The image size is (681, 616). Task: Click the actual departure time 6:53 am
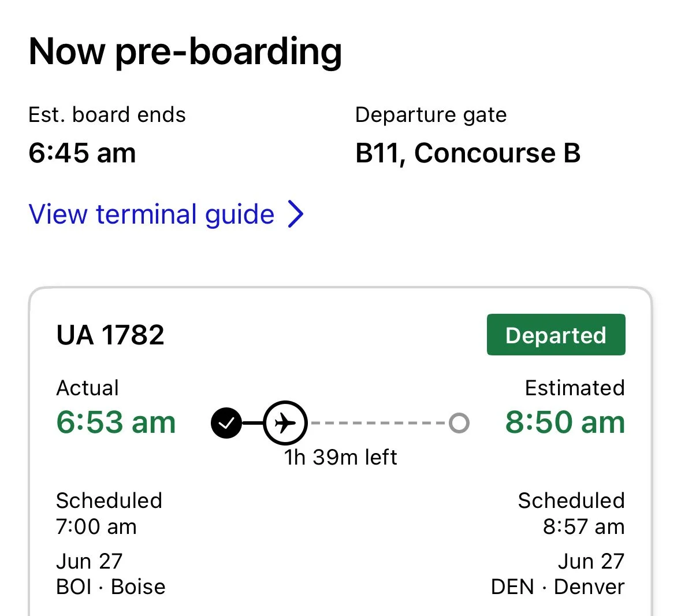116,422
